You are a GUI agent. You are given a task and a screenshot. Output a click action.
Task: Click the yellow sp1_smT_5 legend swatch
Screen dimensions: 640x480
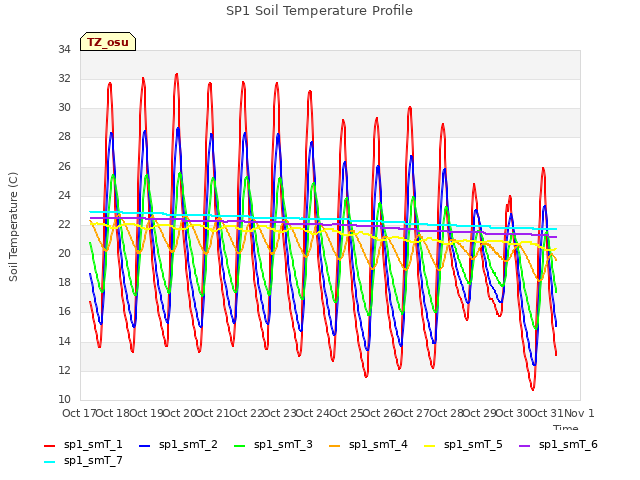coord(430,446)
